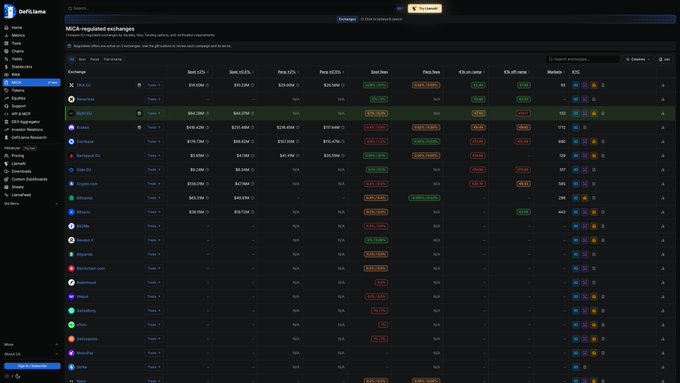Switch to the light mode sun icon
680x383 pixels.
coord(7,376)
